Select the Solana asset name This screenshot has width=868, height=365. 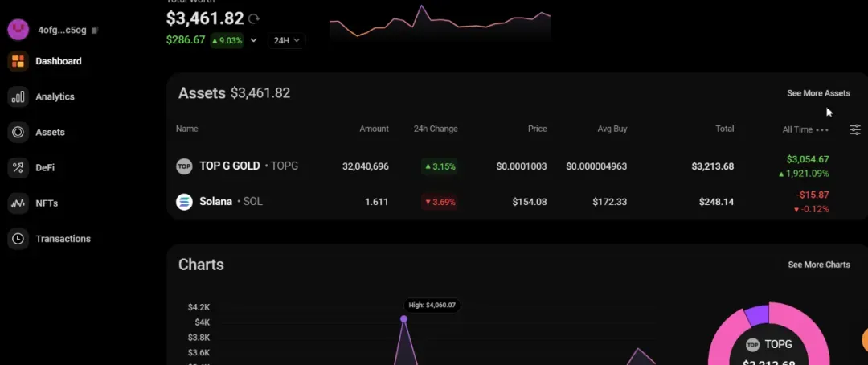tap(216, 201)
